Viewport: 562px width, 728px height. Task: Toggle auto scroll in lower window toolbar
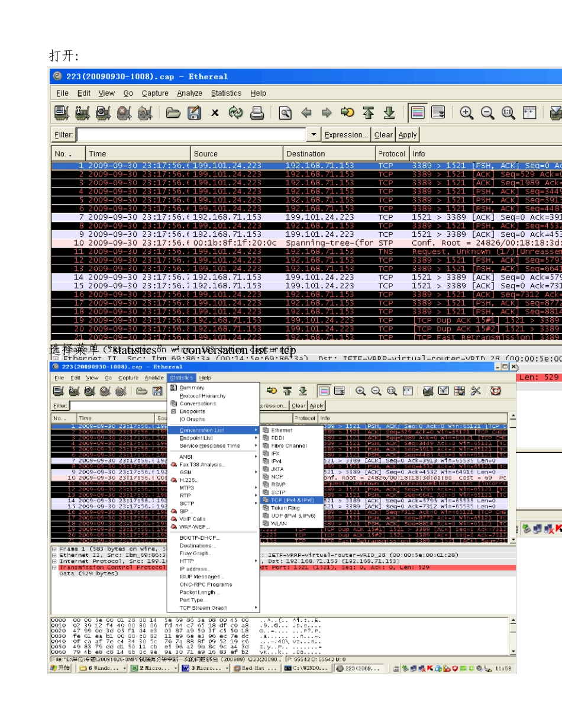pyautogui.click(x=340, y=391)
